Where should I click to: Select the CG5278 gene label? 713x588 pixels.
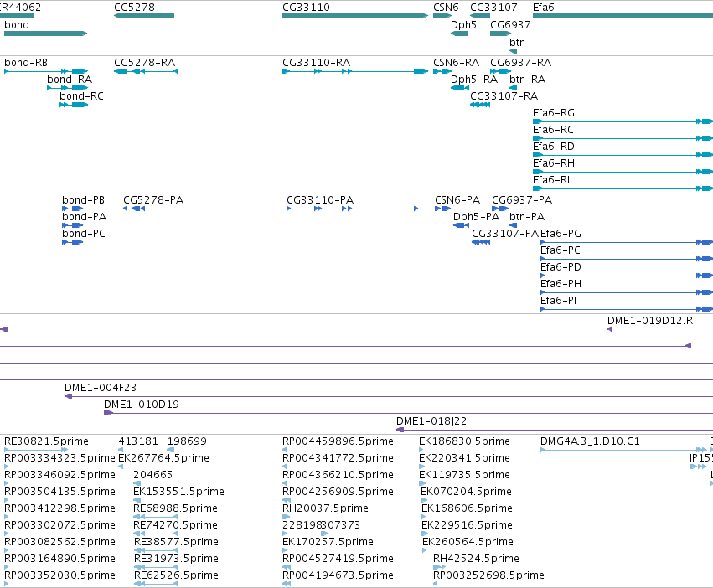pyautogui.click(x=134, y=8)
